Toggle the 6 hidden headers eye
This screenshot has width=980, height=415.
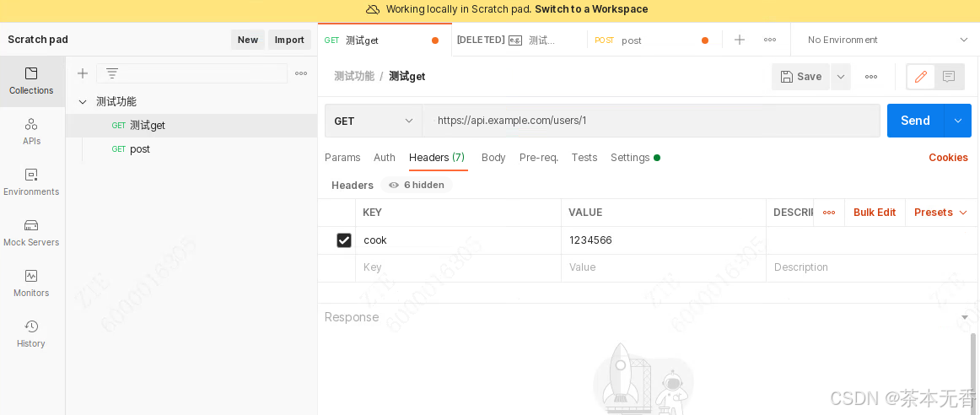tap(394, 185)
